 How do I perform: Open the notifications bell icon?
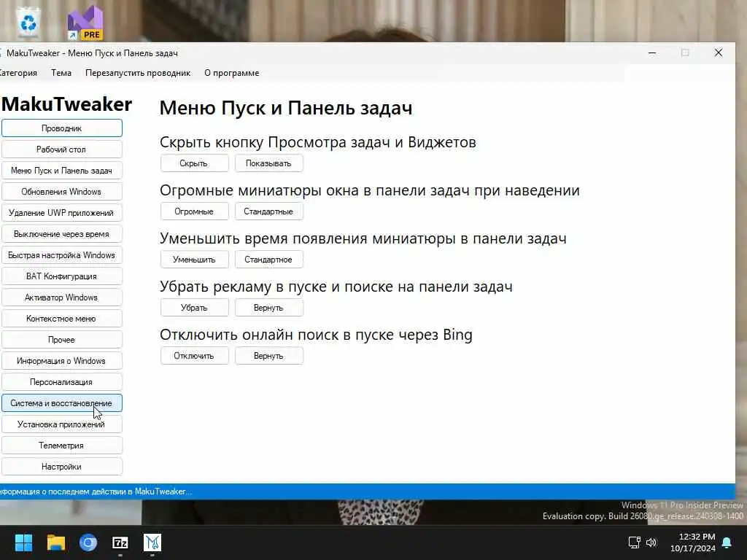coord(727,542)
